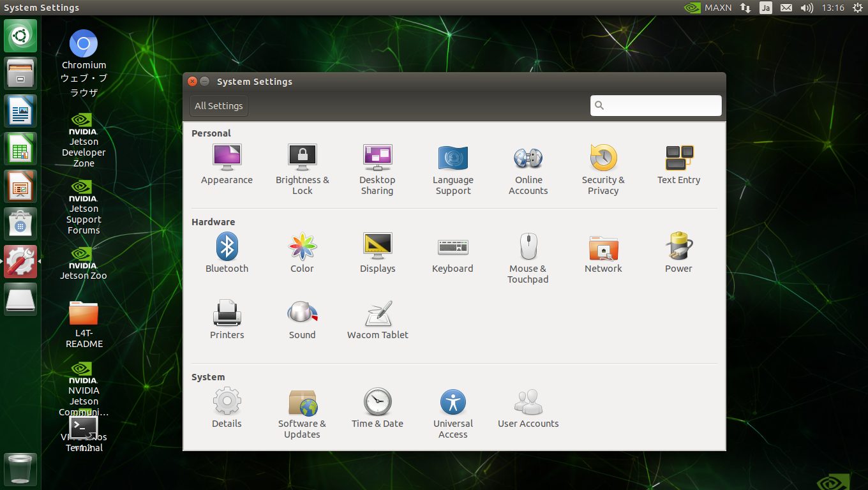Viewport: 868px width, 490px height.
Task: Open the MAXN power mode indicator menu
Action: 708,8
